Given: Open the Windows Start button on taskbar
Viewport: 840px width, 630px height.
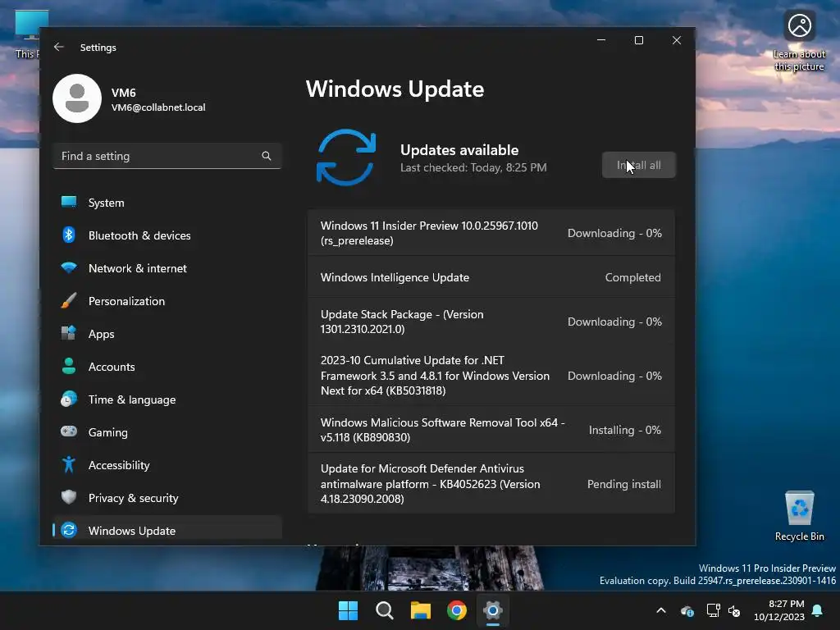Looking at the screenshot, I should (348, 610).
